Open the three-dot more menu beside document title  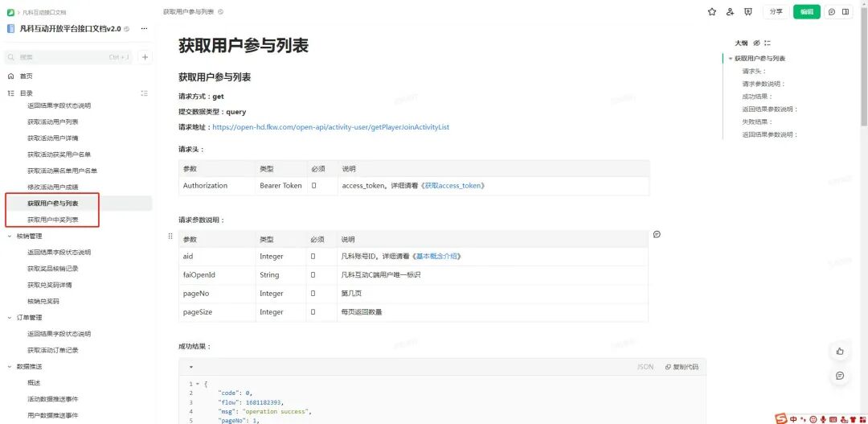click(144, 28)
